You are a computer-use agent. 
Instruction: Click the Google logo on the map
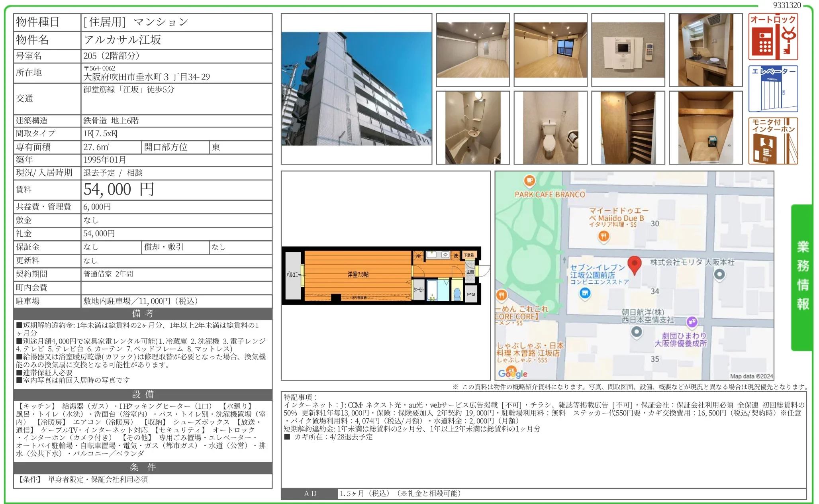[x=513, y=374]
